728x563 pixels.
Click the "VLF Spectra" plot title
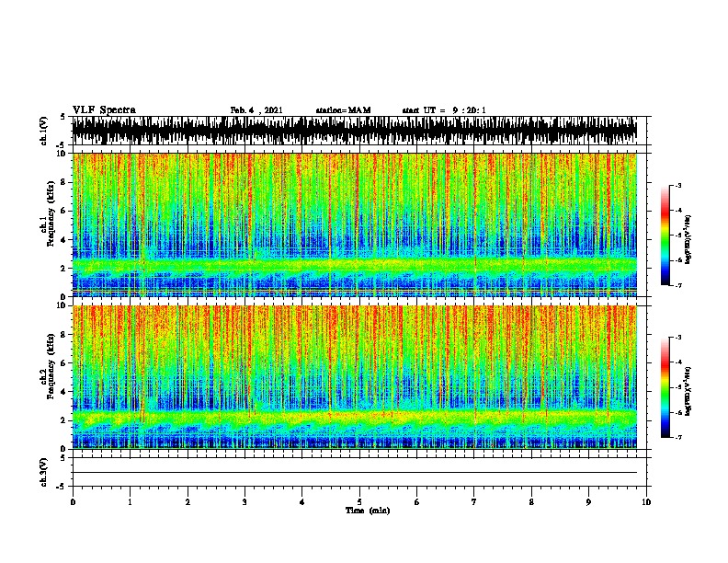[x=104, y=110]
